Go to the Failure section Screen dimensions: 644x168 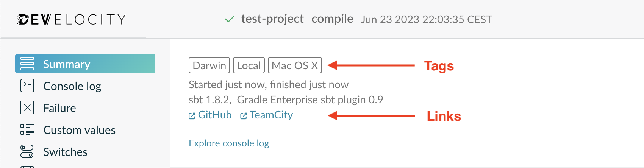pos(59,108)
